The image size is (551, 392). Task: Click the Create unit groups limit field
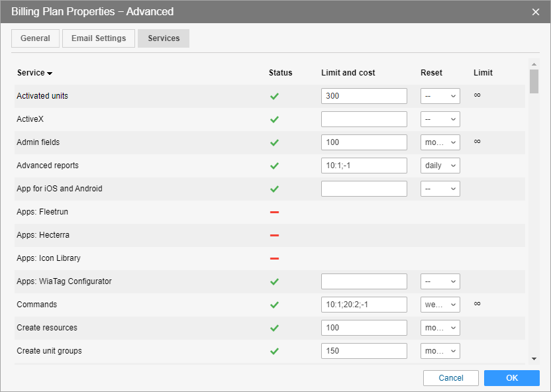pyautogui.click(x=364, y=351)
